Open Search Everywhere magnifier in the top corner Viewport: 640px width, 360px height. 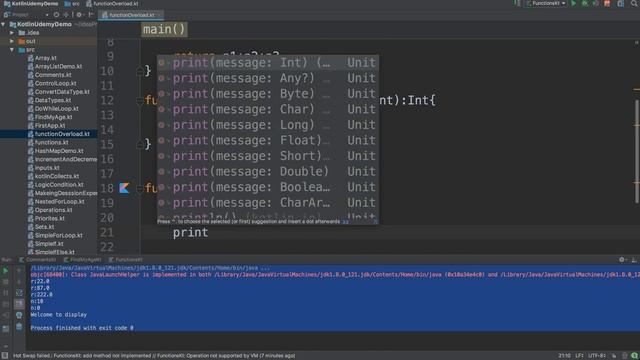coord(635,4)
